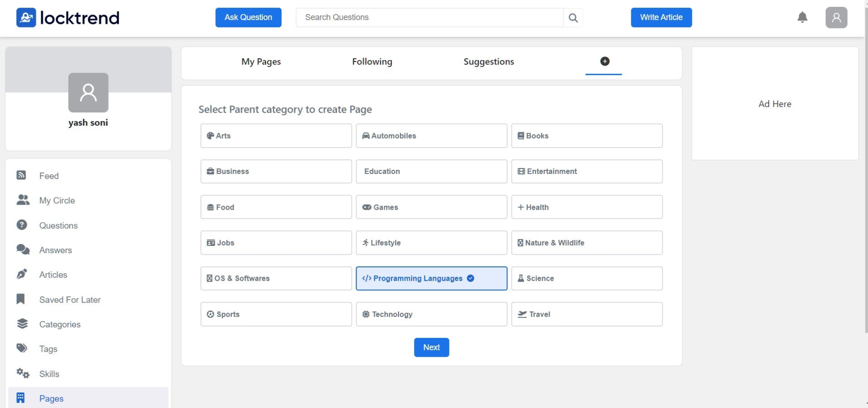This screenshot has height=408, width=868.
Task: Click the Books book icon
Action: coord(521,136)
